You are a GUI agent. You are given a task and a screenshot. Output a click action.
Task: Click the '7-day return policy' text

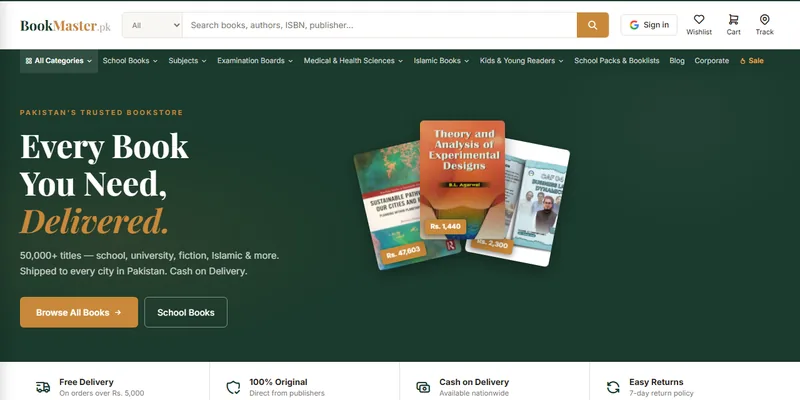click(661, 393)
